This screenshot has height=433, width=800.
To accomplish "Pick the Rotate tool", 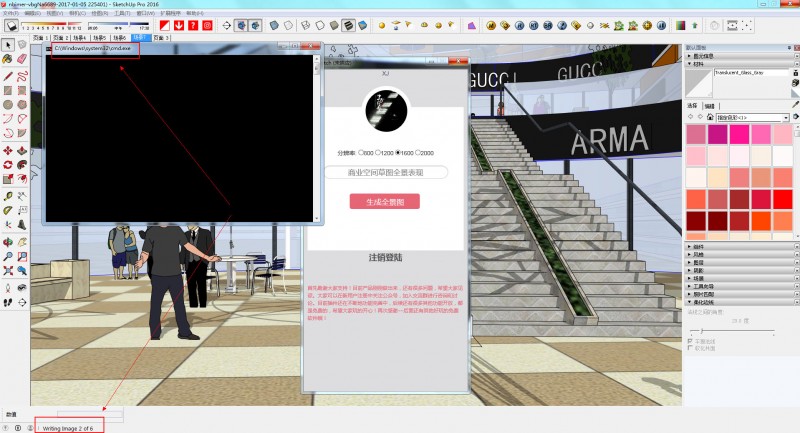I will coord(8,165).
